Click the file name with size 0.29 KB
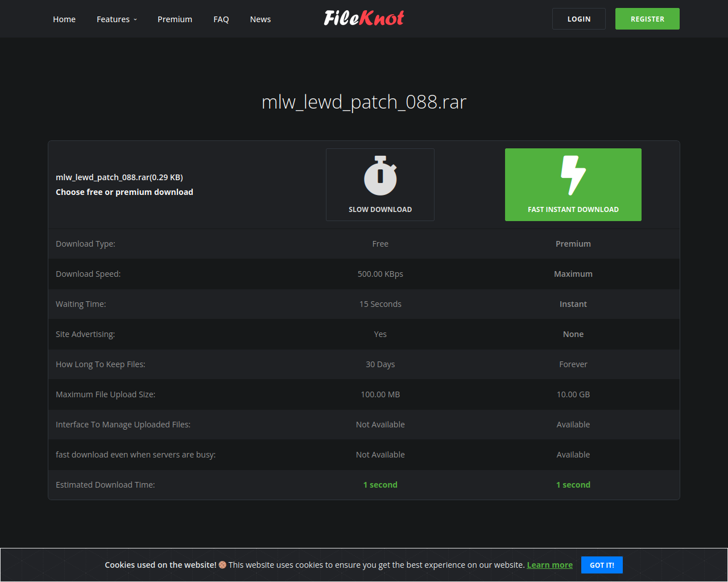Viewport: 728px width, 582px height. pos(119,177)
